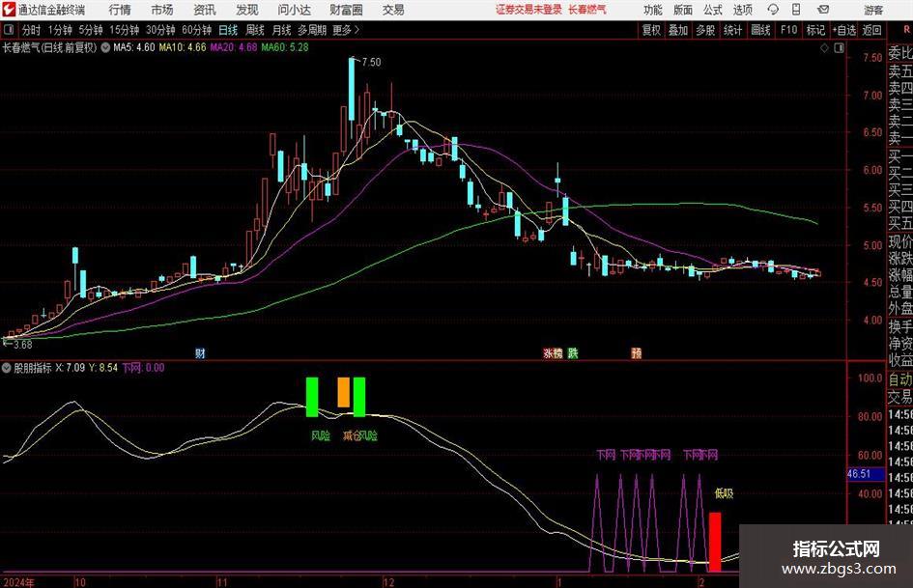
Task: Click the diamond icon at chart top-right
Action: (x=824, y=48)
